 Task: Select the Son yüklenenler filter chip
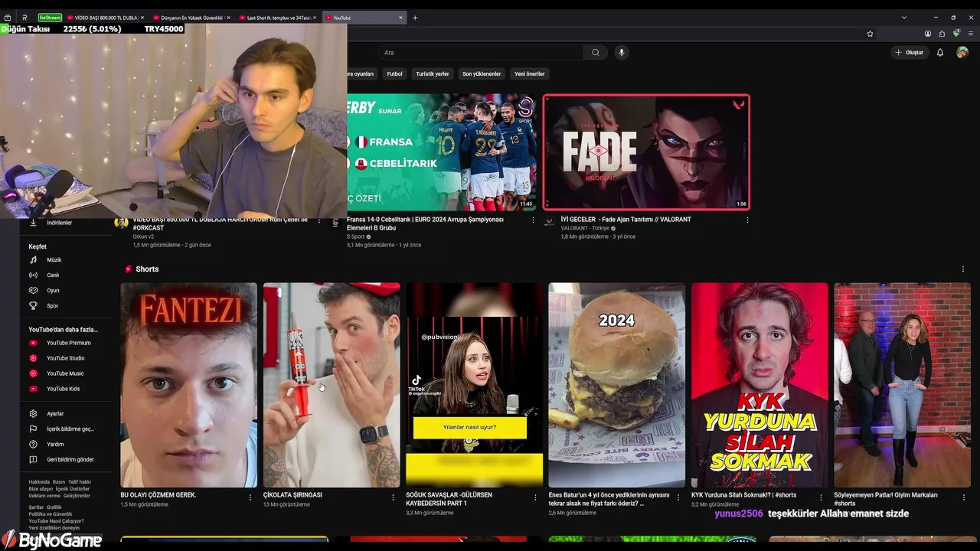[482, 74]
